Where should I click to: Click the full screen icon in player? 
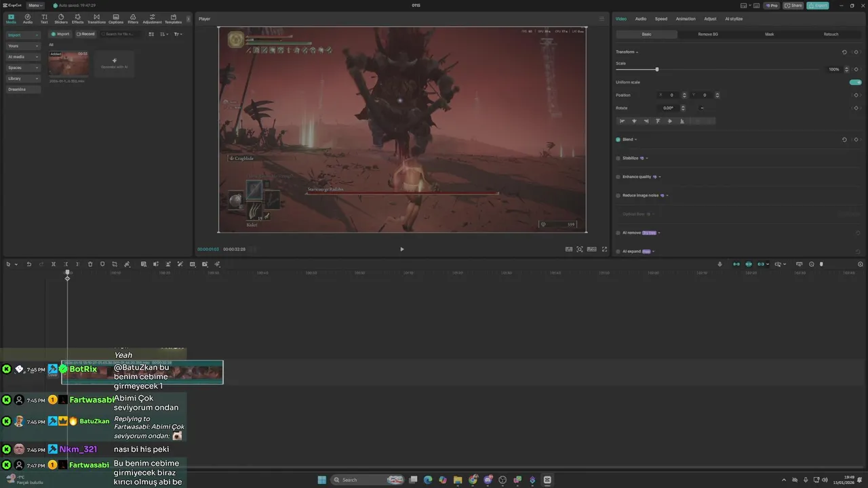pos(605,249)
